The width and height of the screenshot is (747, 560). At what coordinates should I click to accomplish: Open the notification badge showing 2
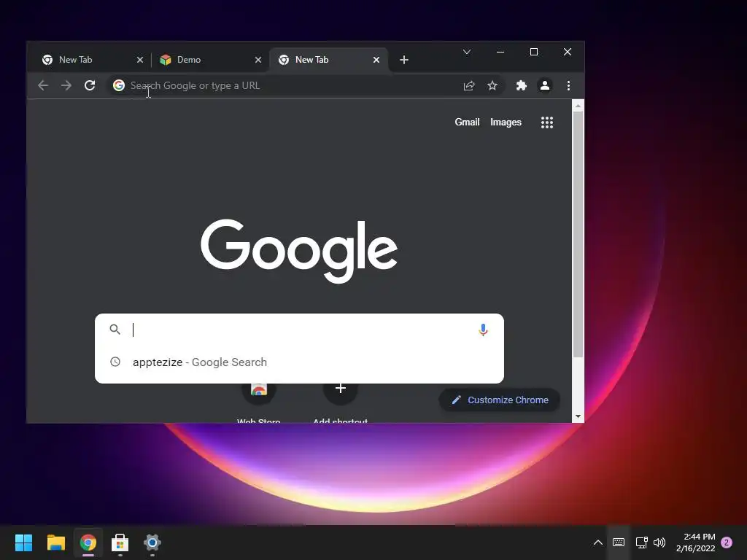(727, 542)
